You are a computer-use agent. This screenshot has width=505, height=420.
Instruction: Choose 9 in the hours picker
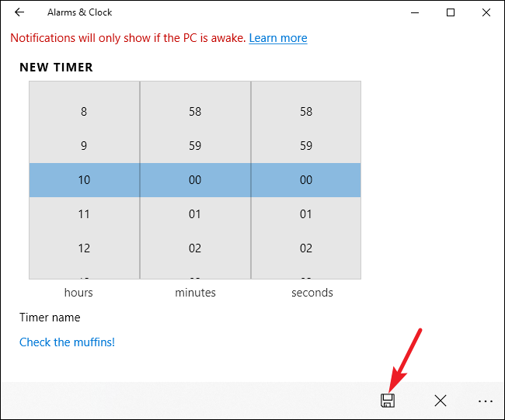tap(84, 146)
